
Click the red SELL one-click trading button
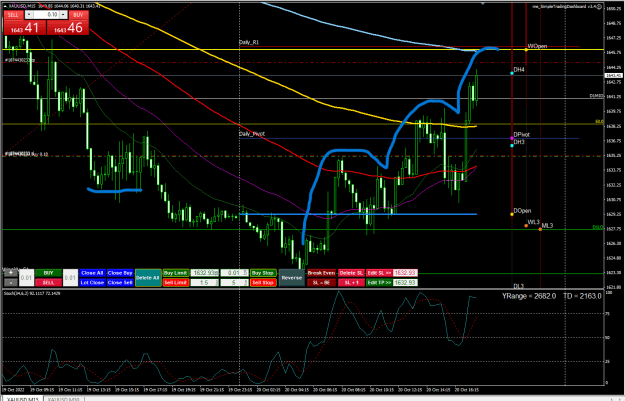(13, 15)
